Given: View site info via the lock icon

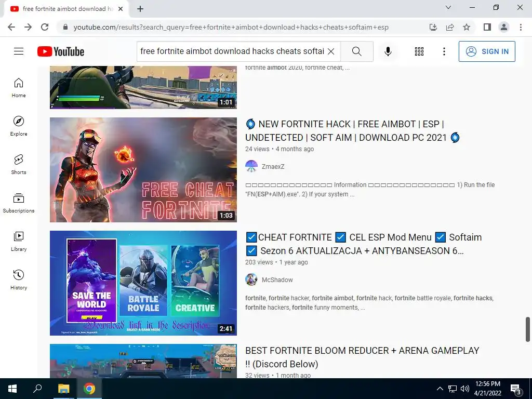Looking at the screenshot, I should (65, 27).
